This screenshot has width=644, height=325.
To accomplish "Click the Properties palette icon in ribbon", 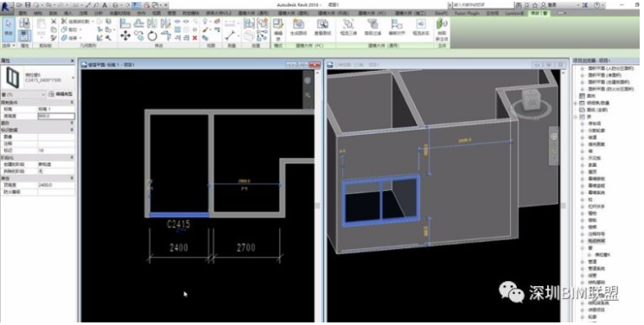I will (x=25, y=35).
